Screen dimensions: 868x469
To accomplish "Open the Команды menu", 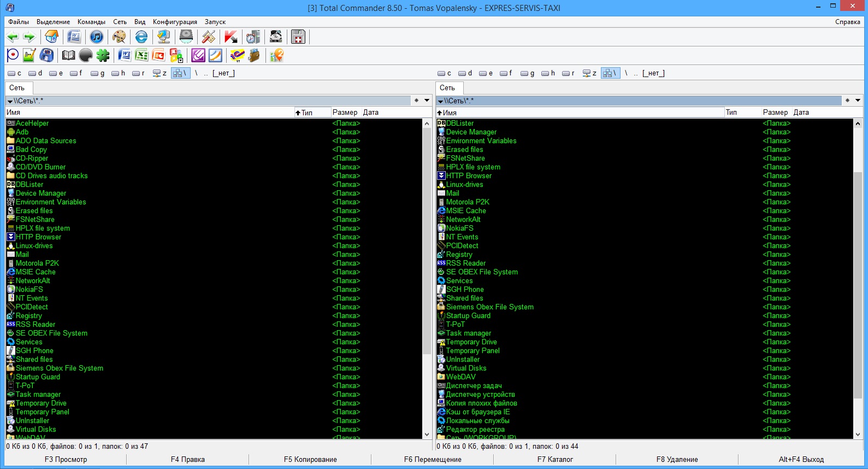I will point(91,22).
